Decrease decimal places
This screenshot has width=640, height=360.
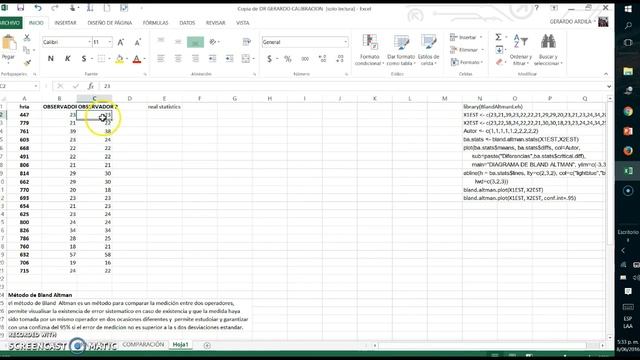[340, 59]
